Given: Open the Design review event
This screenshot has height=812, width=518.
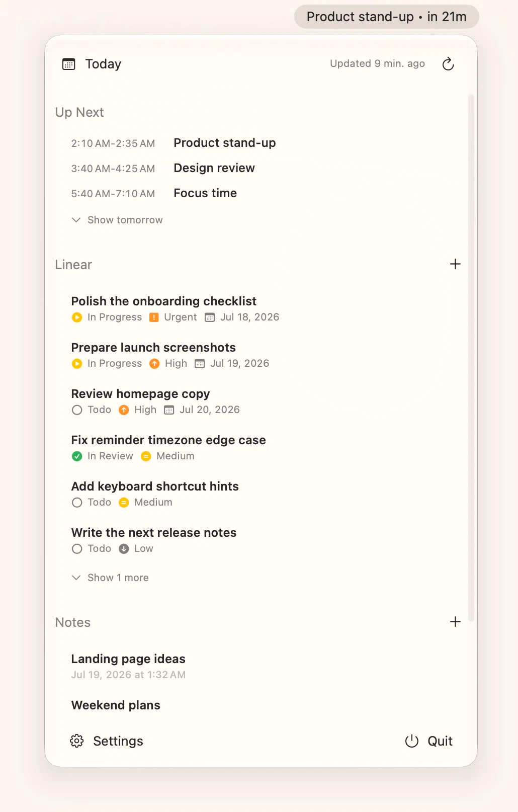Looking at the screenshot, I should click(214, 168).
